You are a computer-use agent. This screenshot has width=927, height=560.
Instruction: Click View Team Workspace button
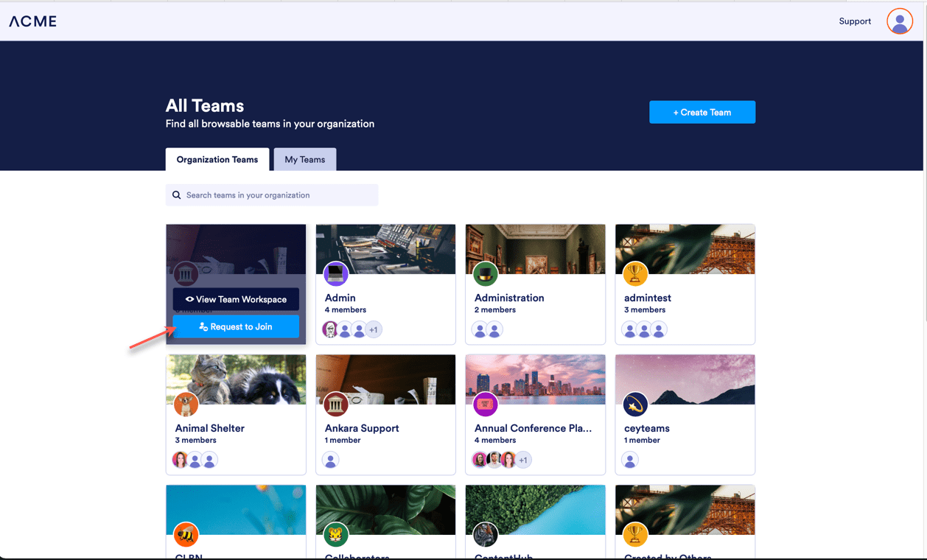pyautogui.click(x=236, y=299)
